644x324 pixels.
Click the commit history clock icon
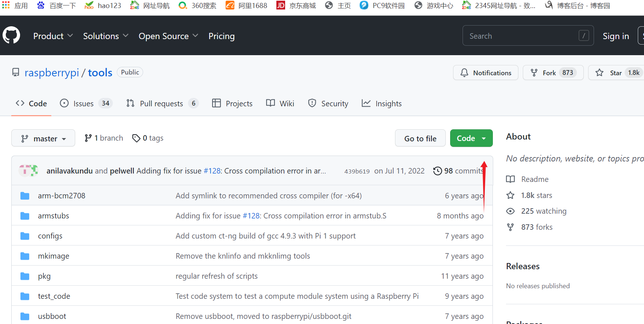(437, 171)
